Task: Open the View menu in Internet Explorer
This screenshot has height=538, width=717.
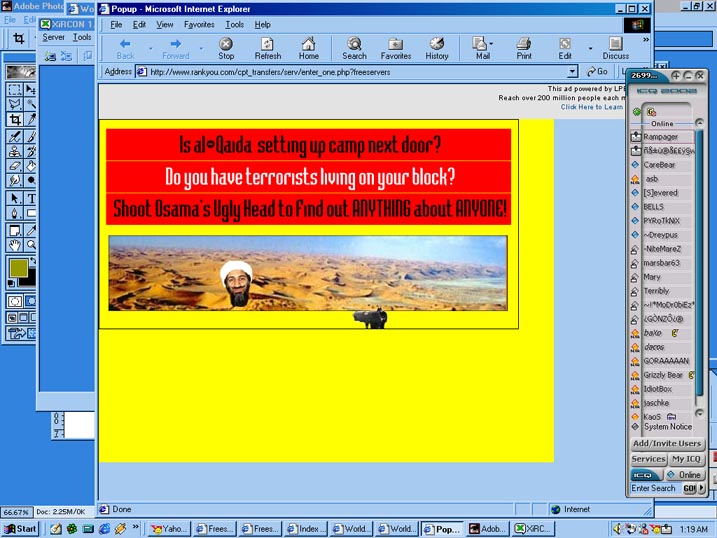Action: pos(165,24)
